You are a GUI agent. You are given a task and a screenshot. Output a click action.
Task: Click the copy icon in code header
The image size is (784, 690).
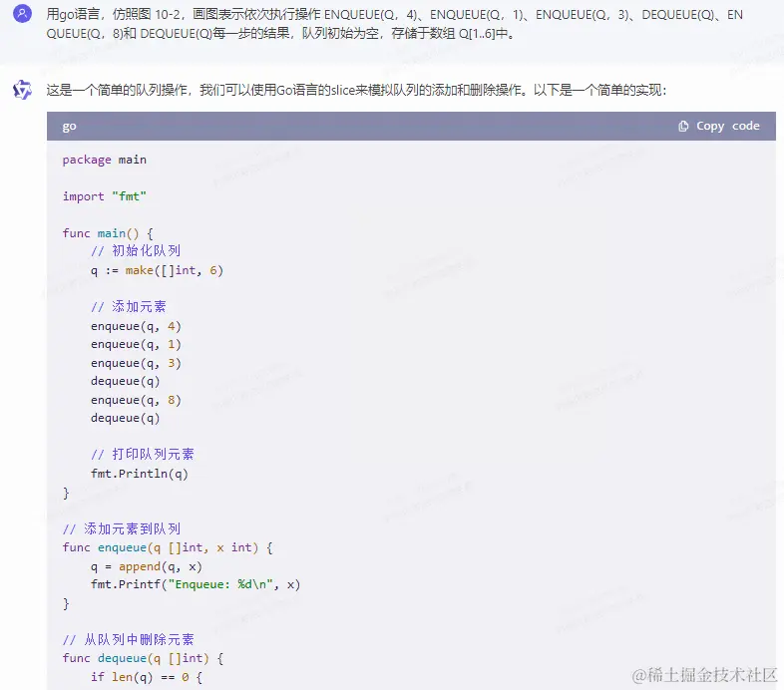[x=683, y=126]
